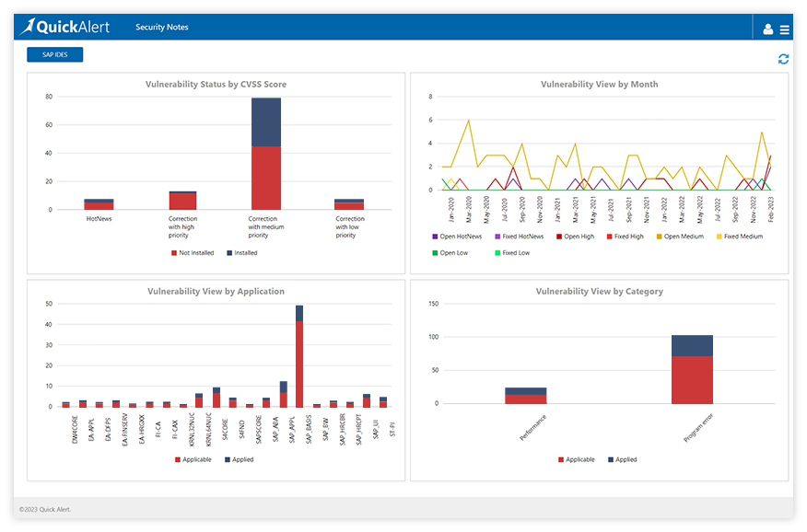Toggle Fixed High legend series
This screenshot has height=532, width=807.
626,237
